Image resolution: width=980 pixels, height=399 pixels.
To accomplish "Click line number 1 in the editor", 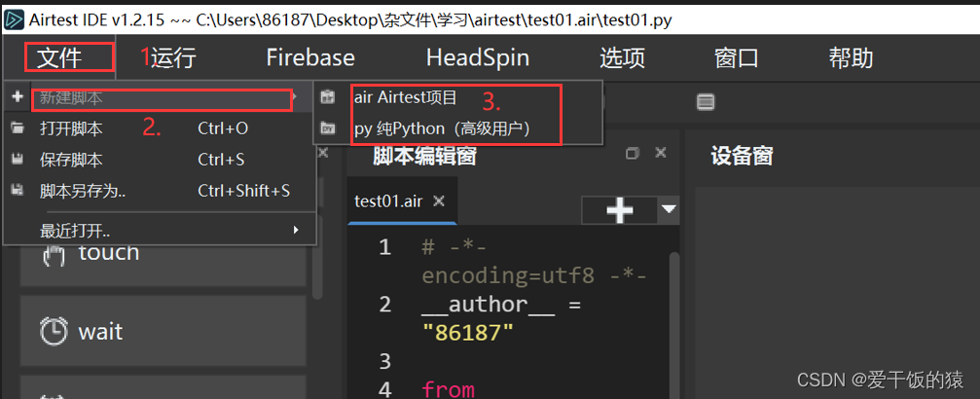I will [x=385, y=247].
